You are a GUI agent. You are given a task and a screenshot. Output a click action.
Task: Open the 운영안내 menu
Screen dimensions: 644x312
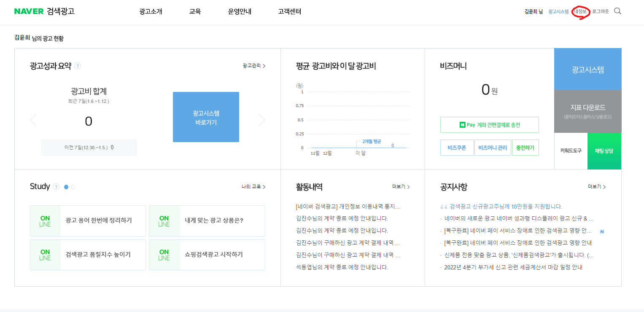pos(240,11)
